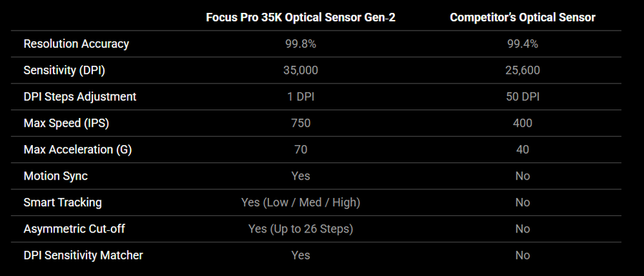Click the Yes (Up to 26 Steps) value
Viewport: 644px width, 276px height.
point(301,229)
